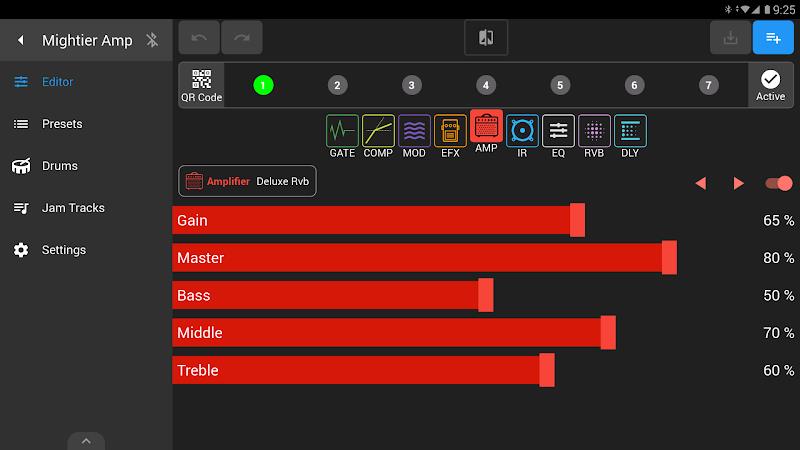Switch to preset channel 5

click(x=560, y=85)
